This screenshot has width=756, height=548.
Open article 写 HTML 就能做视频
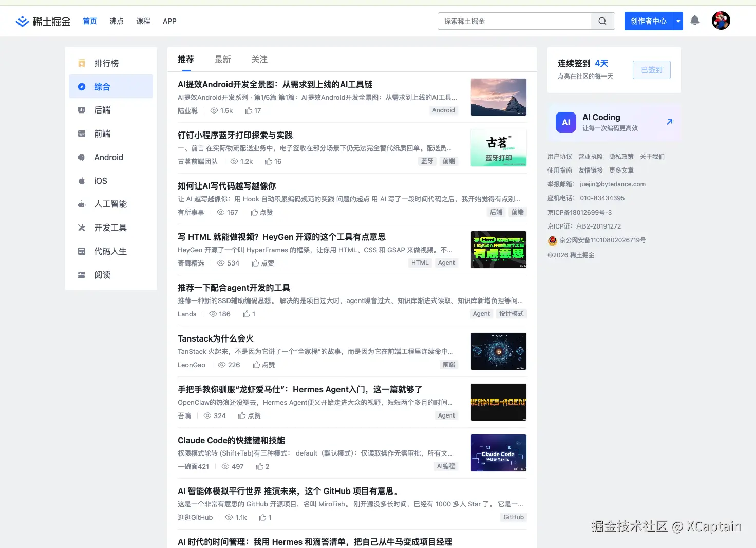pos(281,237)
